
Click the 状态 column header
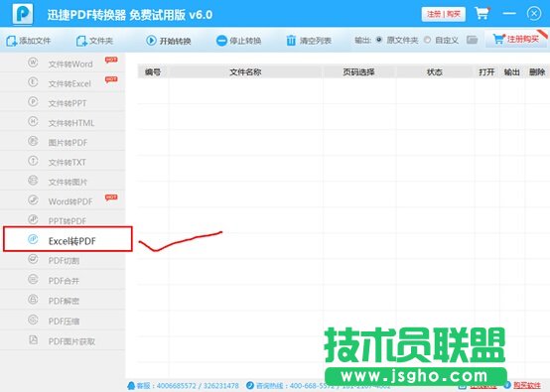pyautogui.click(x=435, y=71)
